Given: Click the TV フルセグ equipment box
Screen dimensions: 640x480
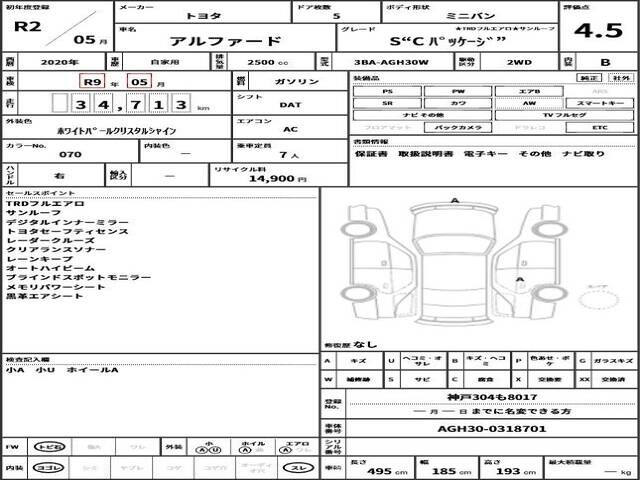Looking at the screenshot, I should coord(563,116).
